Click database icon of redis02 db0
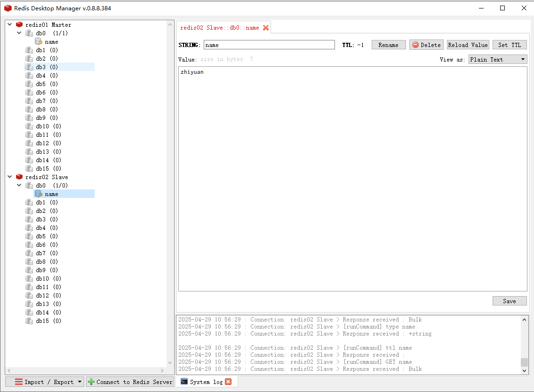534x392 pixels. click(29, 186)
